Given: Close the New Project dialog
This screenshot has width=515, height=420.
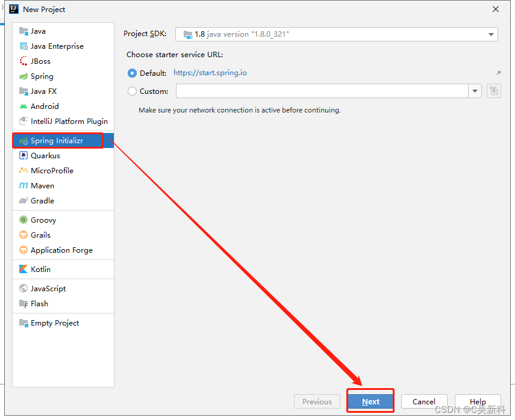Looking at the screenshot, I should [x=496, y=9].
